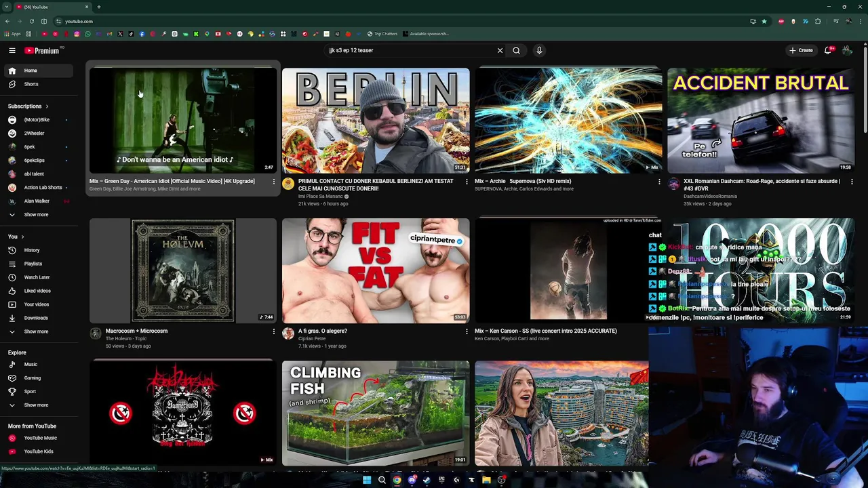
Task: Open the notifications bell
Action: coord(829,50)
